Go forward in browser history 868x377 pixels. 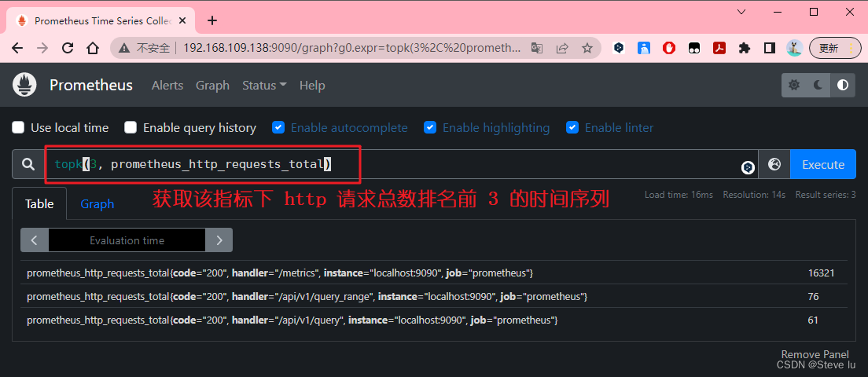click(42, 48)
